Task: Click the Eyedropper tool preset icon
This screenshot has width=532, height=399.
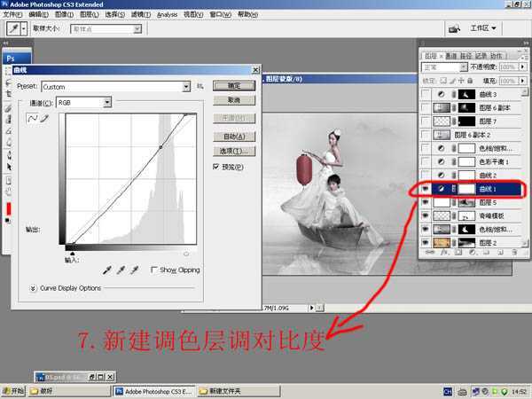Action: pyautogui.click(x=13, y=29)
